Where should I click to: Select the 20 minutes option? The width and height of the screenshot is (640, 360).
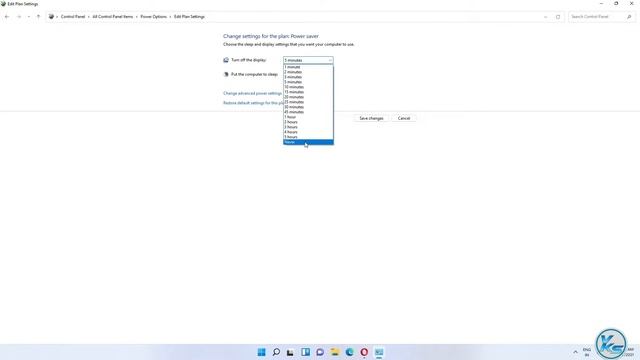coord(308,97)
